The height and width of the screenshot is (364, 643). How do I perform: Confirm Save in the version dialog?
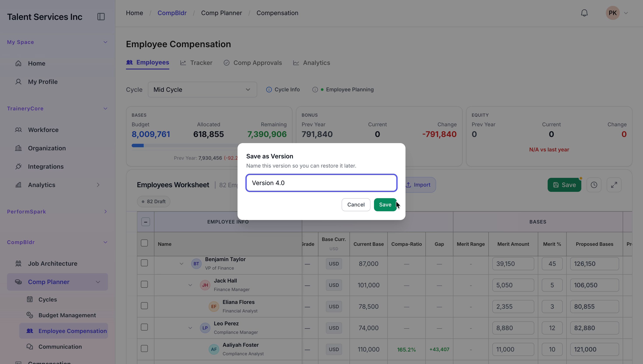coord(385,205)
